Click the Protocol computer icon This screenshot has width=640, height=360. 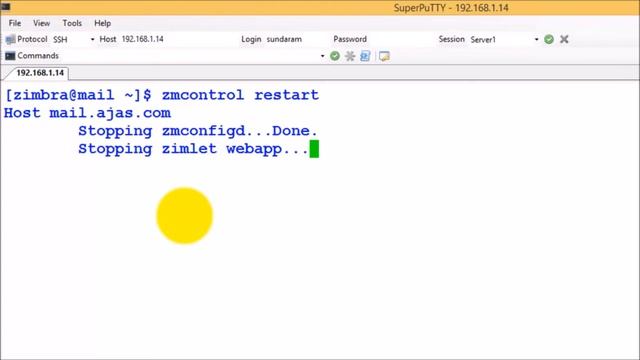tap(10, 39)
